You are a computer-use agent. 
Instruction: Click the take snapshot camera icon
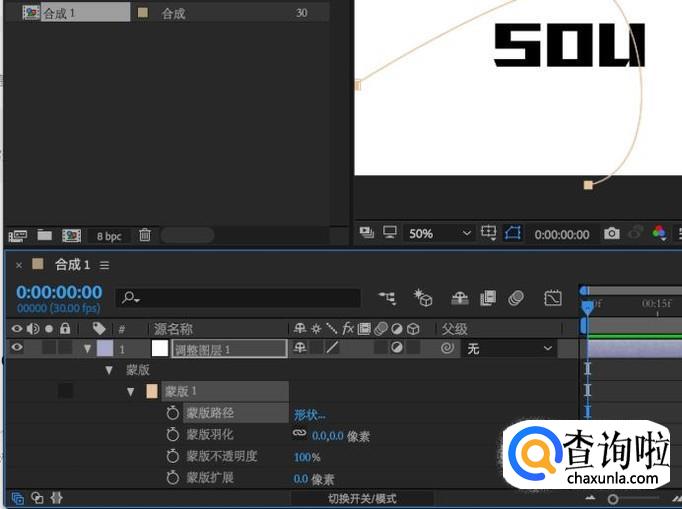point(611,233)
